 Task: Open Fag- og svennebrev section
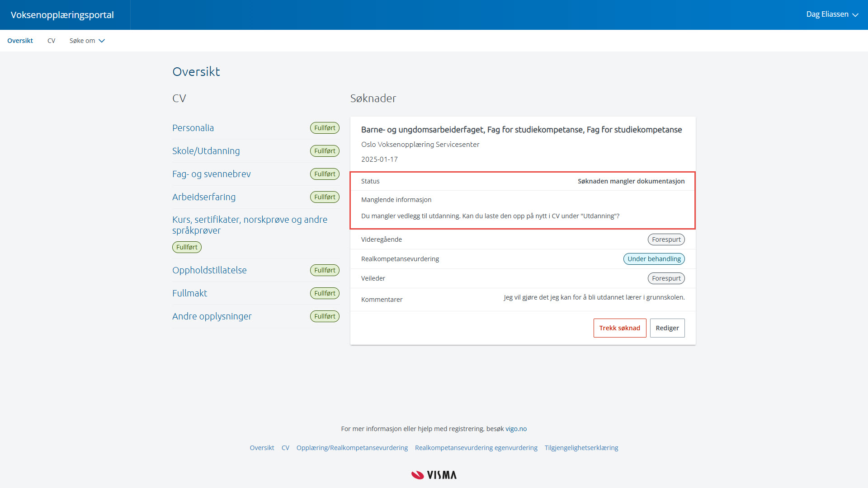[211, 174]
